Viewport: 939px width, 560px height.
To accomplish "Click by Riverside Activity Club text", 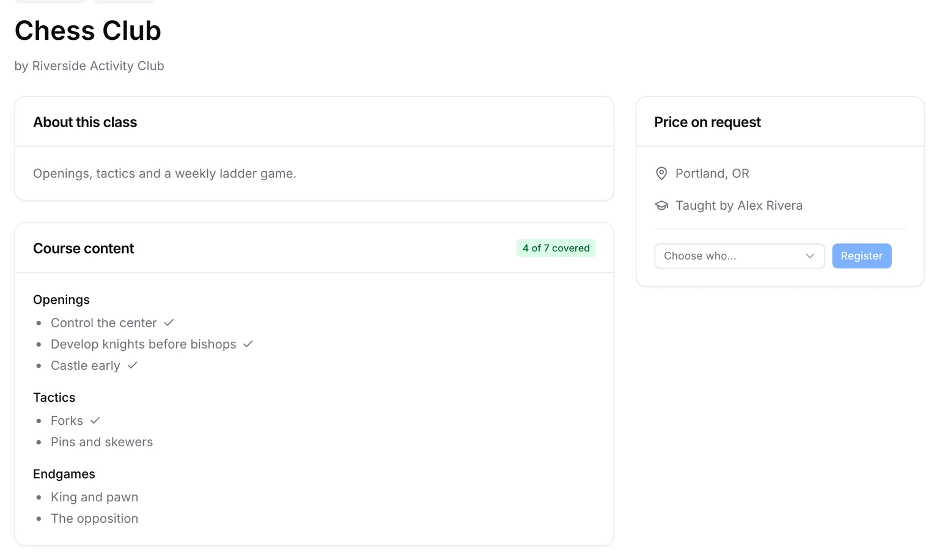I will (89, 66).
